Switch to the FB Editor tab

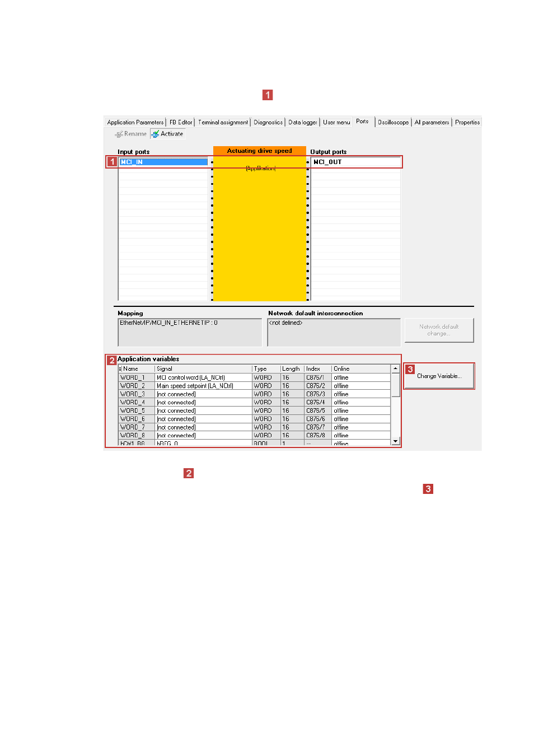point(181,122)
